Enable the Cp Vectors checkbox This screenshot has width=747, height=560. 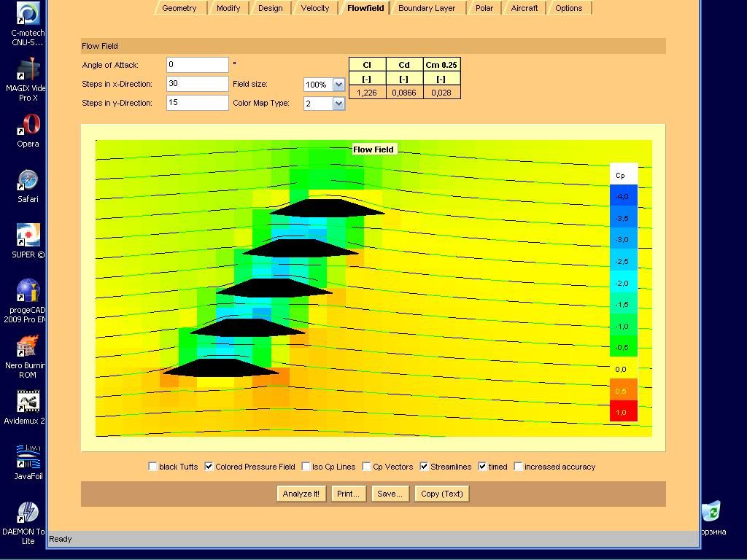click(366, 467)
